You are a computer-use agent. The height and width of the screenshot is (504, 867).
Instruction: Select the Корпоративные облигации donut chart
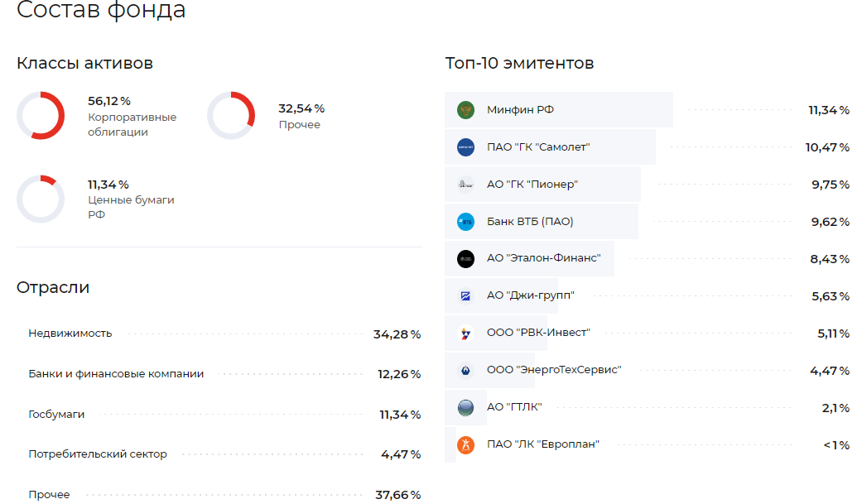click(41, 116)
